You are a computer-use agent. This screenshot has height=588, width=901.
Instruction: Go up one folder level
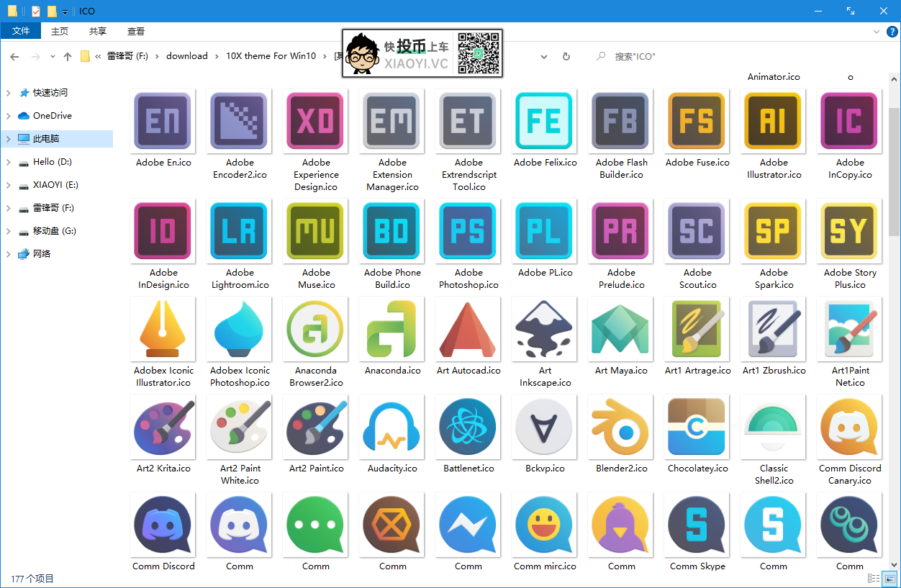[68, 56]
